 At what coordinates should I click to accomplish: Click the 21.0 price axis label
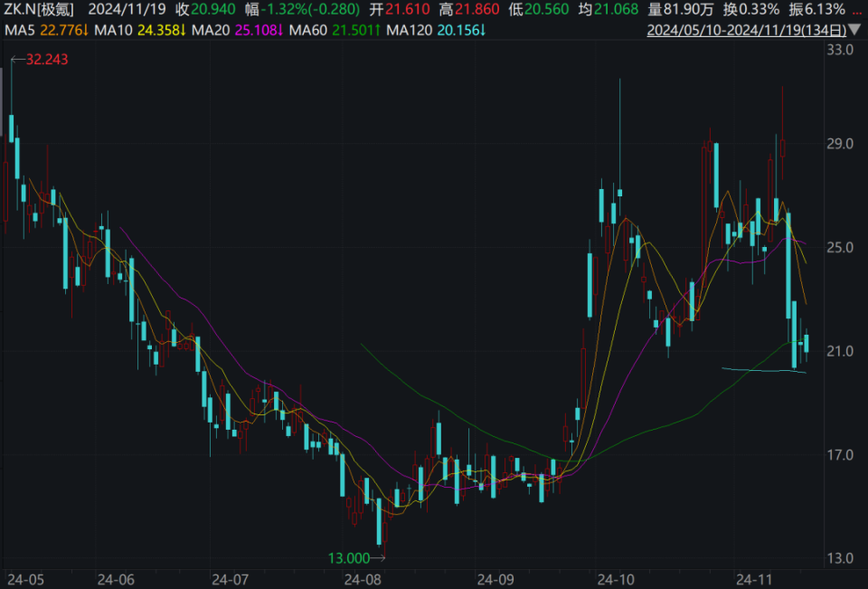[x=840, y=351]
